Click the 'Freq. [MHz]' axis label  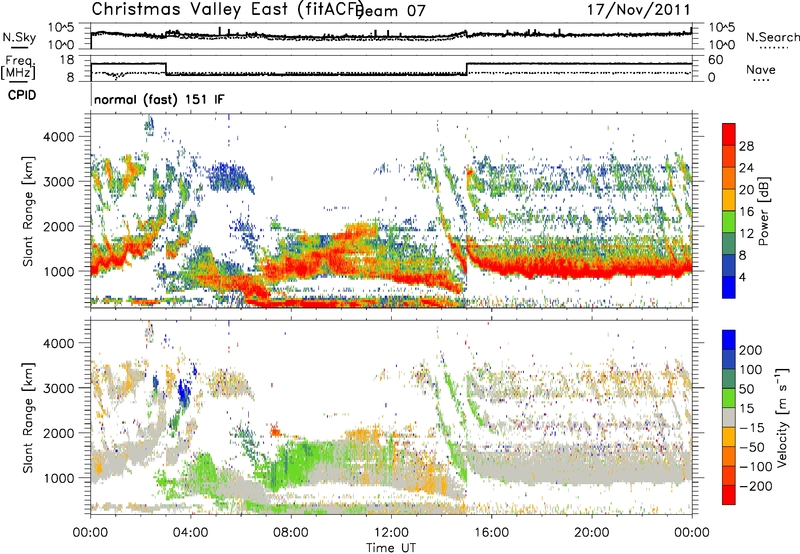coord(19,68)
